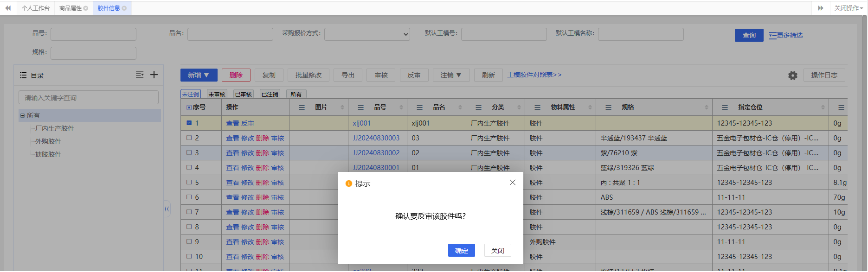Switch to the 个人工作台 tab
This screenshot has height=272, width=868.
(36, 8)
